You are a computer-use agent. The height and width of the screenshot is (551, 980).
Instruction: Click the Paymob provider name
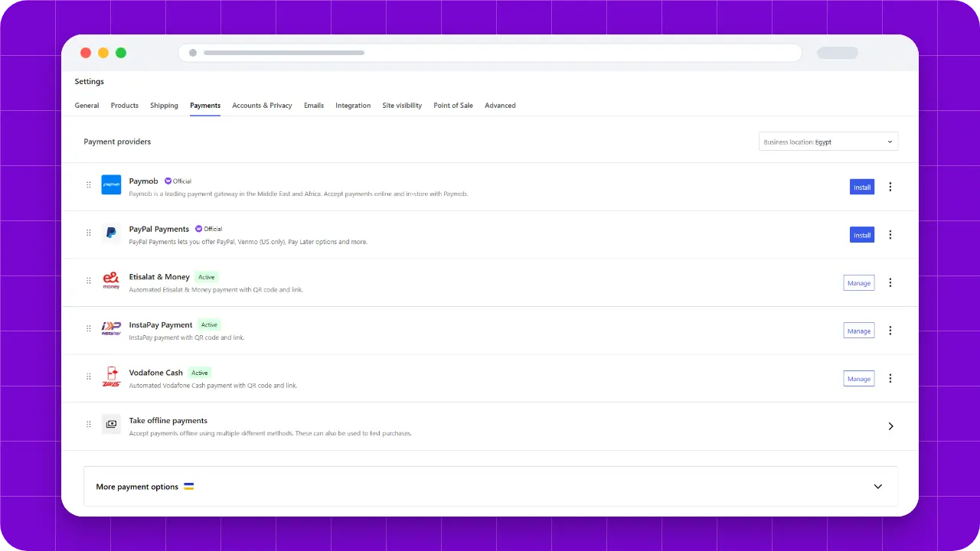click(x=144, y=181)
